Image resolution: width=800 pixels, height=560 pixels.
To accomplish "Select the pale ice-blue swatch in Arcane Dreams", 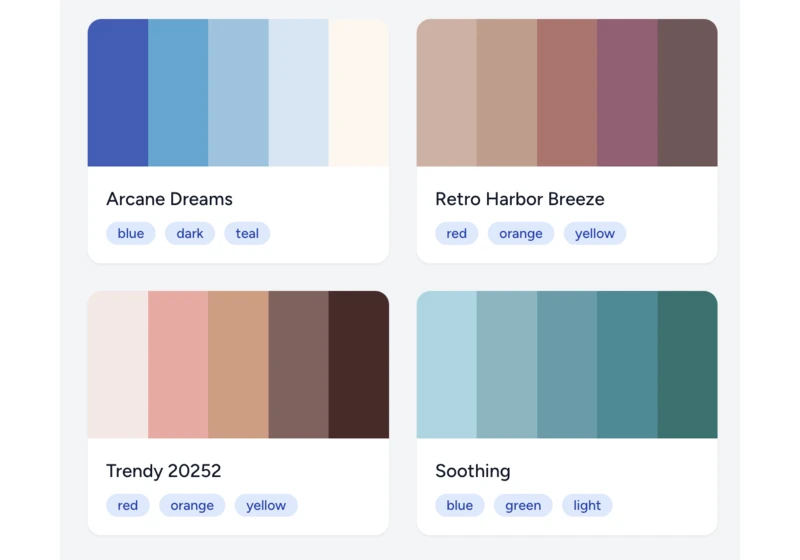I will 298,92.
